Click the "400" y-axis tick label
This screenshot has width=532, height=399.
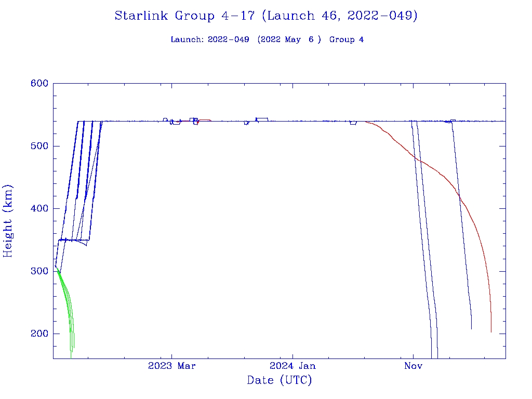tap(39, 209)
